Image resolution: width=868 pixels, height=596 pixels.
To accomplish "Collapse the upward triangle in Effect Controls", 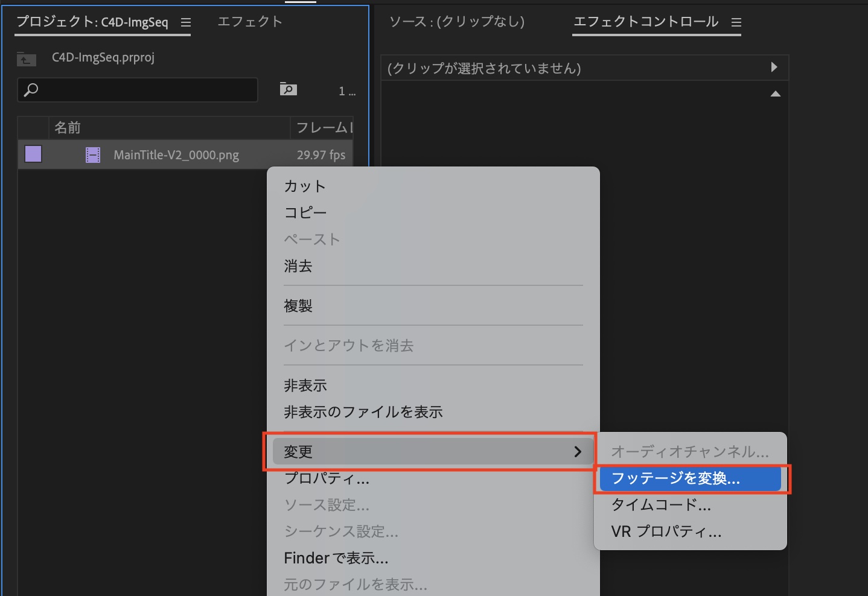I will pyautogui.click(x=776, y=94).
